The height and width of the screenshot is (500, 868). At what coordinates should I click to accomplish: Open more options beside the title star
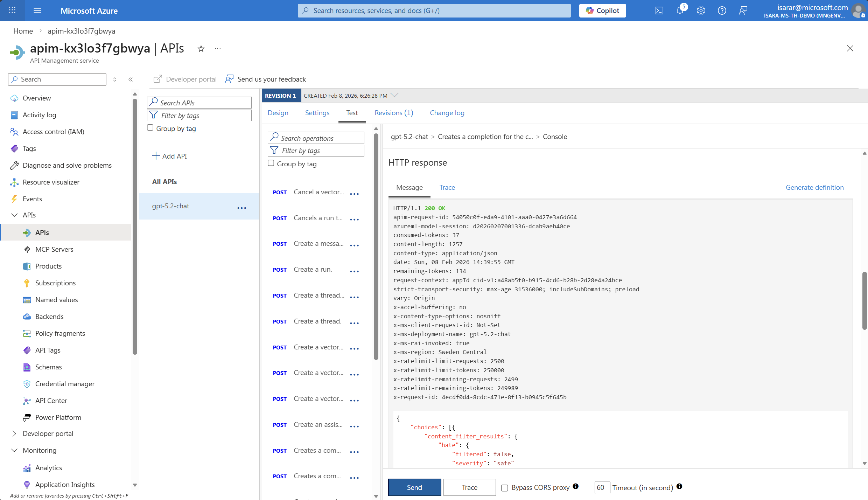(x=218, y=49)
